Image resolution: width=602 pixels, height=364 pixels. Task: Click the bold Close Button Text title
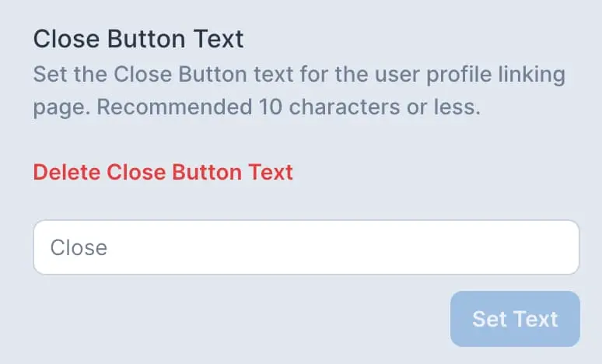coord(138,38)
